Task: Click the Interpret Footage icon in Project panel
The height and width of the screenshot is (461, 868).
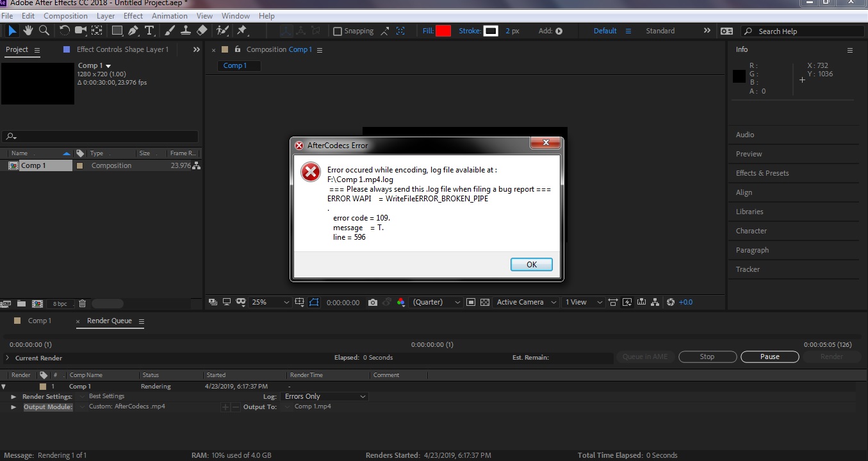Action: pos(6,303)
